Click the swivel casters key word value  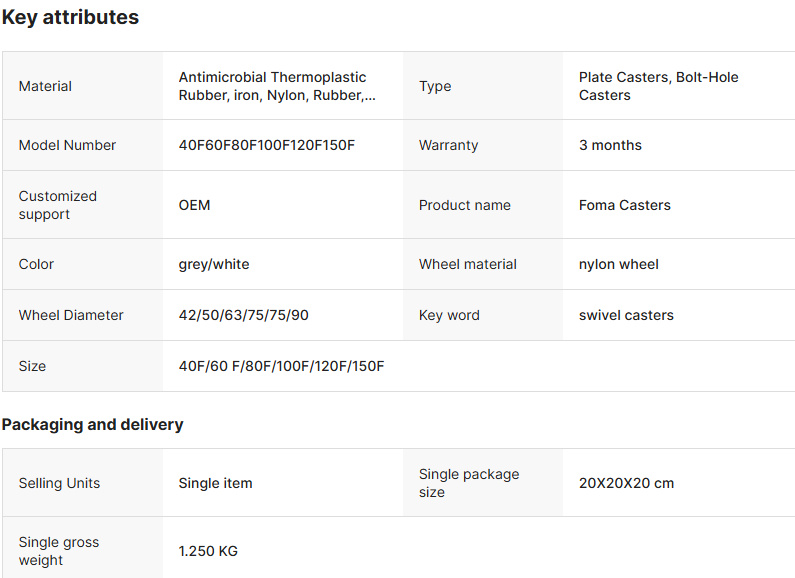(626, 315)
